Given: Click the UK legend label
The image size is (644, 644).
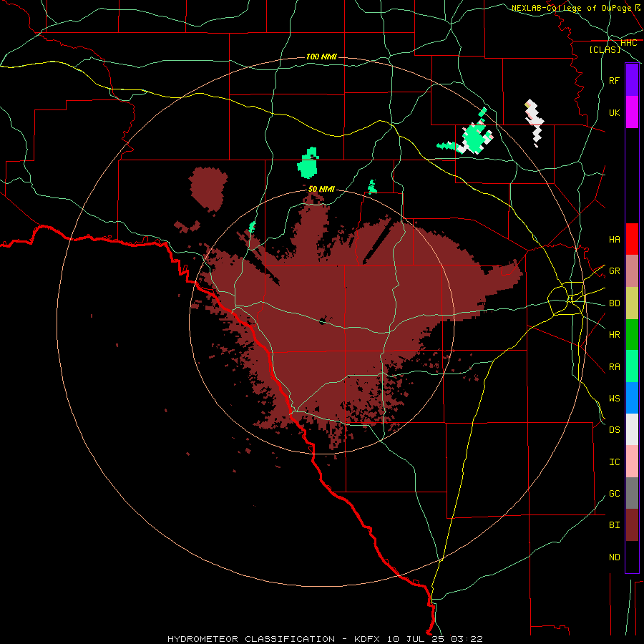Looking at the screenshot, I should pyautogui.click(x=615, y=113).
